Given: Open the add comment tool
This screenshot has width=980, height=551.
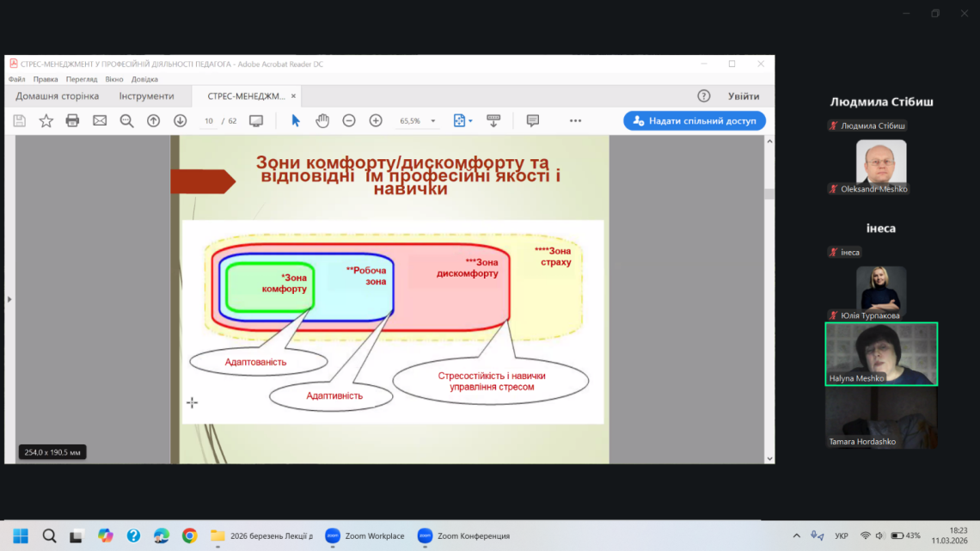Looking at the screenshot, I should click(x=533, y=121).
